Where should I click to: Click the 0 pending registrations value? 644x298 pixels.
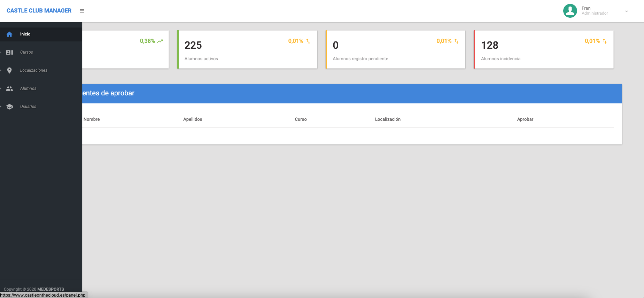(x=336, y=45)
